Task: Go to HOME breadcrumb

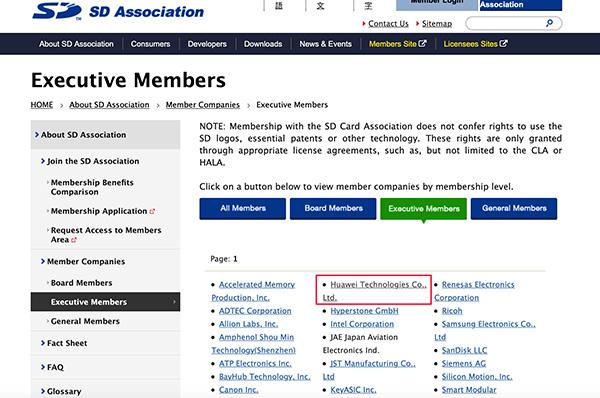Action: (x=42, y=105)
